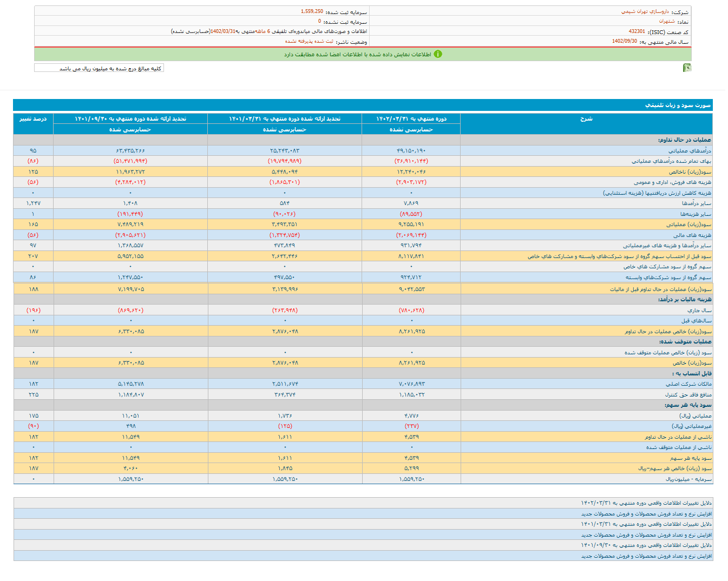Image resolution: width=728 pixels, height=581 pixels.
Task: Click column header دوره منتهی به ۱۴۰۲/۰۳/۳۱
Action: [411, 118]
